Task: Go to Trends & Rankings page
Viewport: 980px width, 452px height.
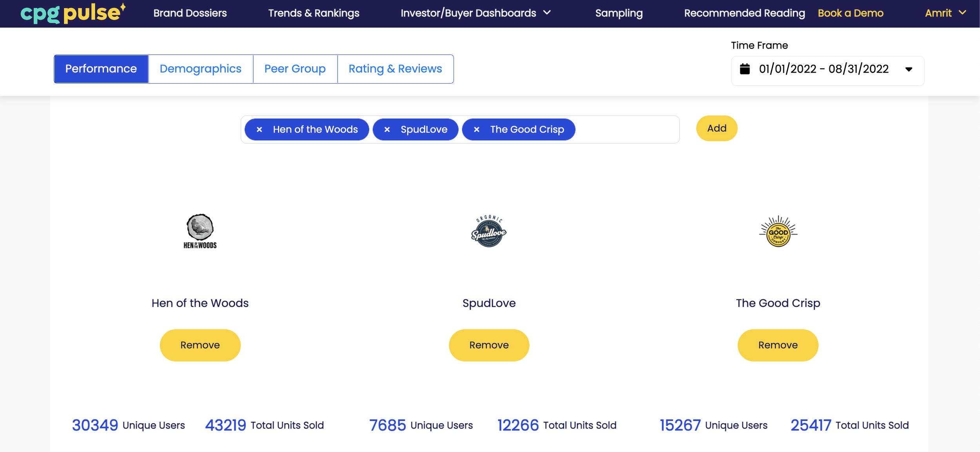Action: [314, 13]
